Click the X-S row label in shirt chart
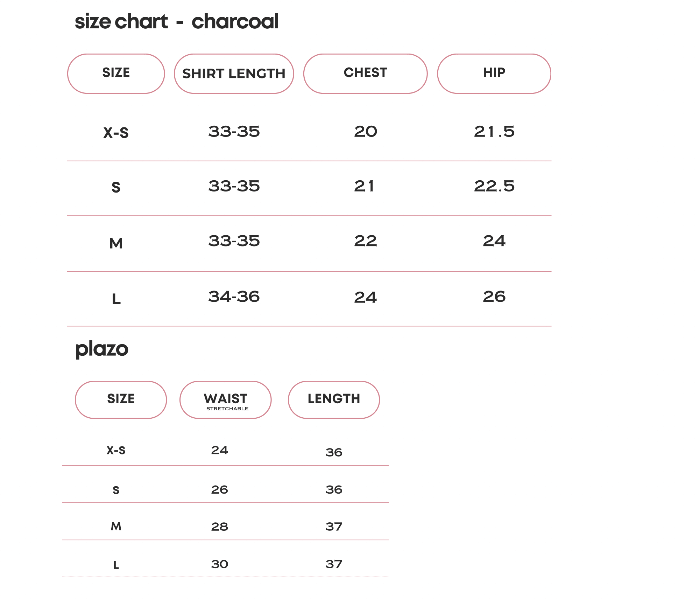700x606 pixels. click(116, 133)
